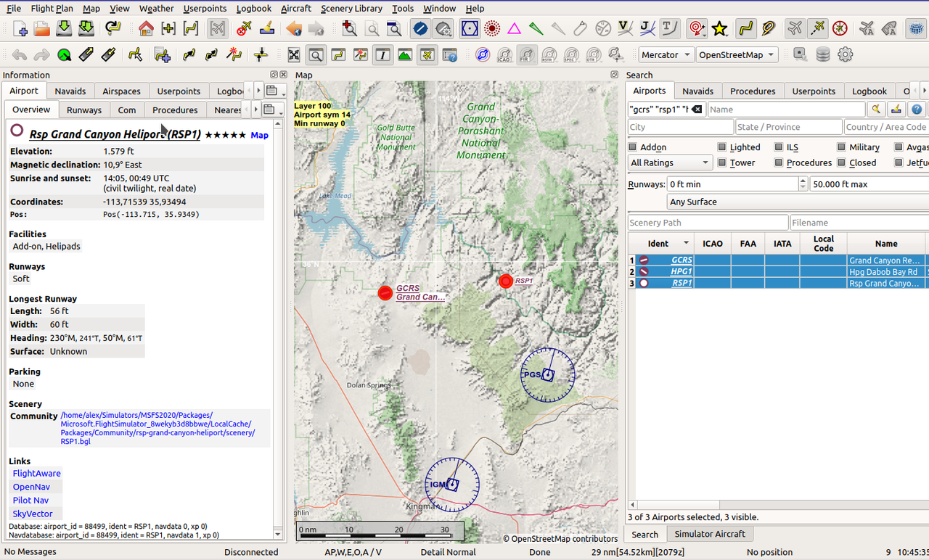Toggle ICAO airspaces icon
929x560 pixels.
pos(505,55)
